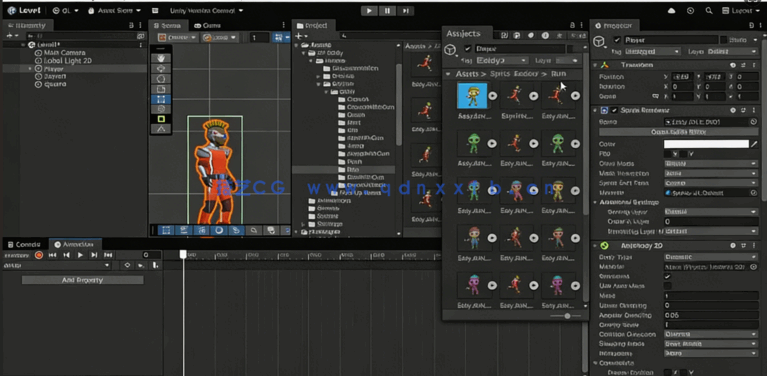This screenshot has width=767, height=376.
Task: Collapse the Player item in Hierarchy
Action: (x=30, y=69)
